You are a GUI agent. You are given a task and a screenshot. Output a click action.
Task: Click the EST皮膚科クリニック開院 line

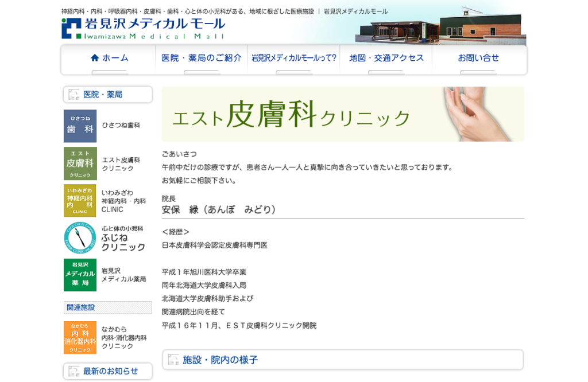pyautogui.click(x=239, y=325)
